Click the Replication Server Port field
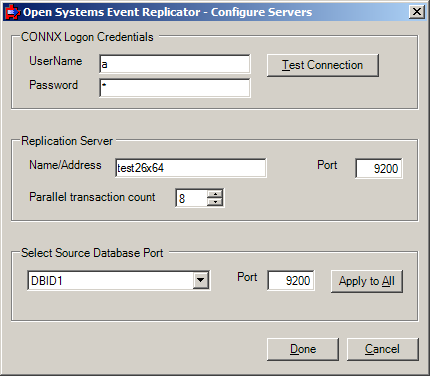430x376 pixels. tap(379, 169)
